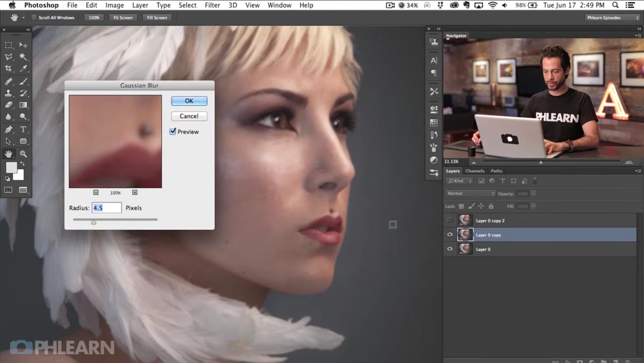Viewport: 644px width, 363px height.
Task: Open the layer filter Kind dropdown
Action: pyautogui.click(x=459, y=181)
